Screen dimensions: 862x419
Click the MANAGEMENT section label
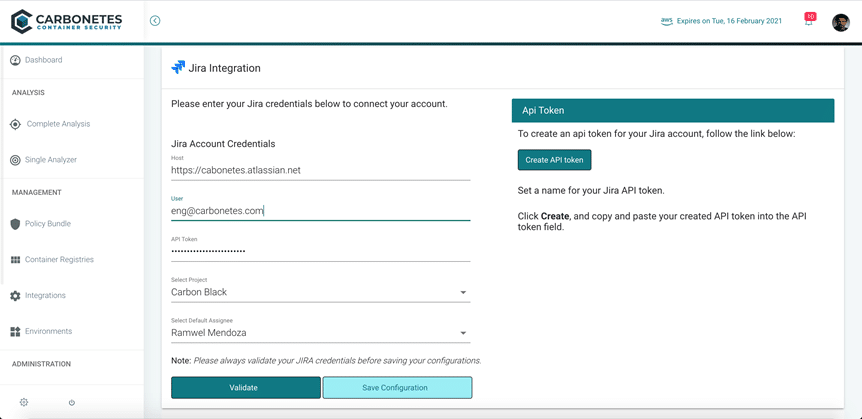[36, 192]
